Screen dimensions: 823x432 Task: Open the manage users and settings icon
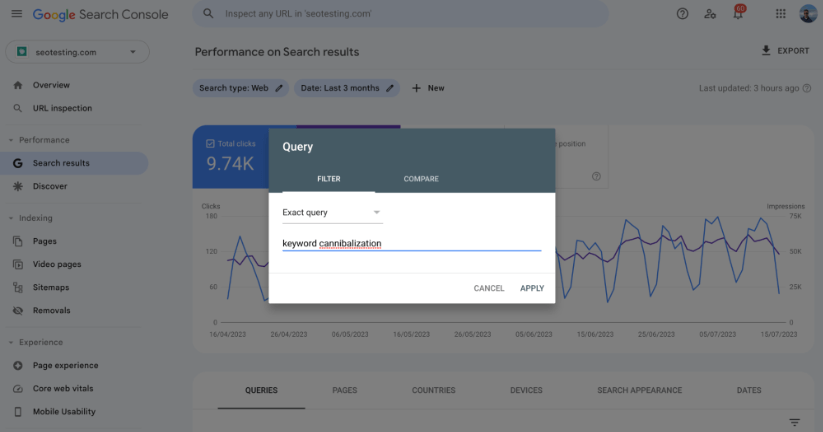point(710,14)
